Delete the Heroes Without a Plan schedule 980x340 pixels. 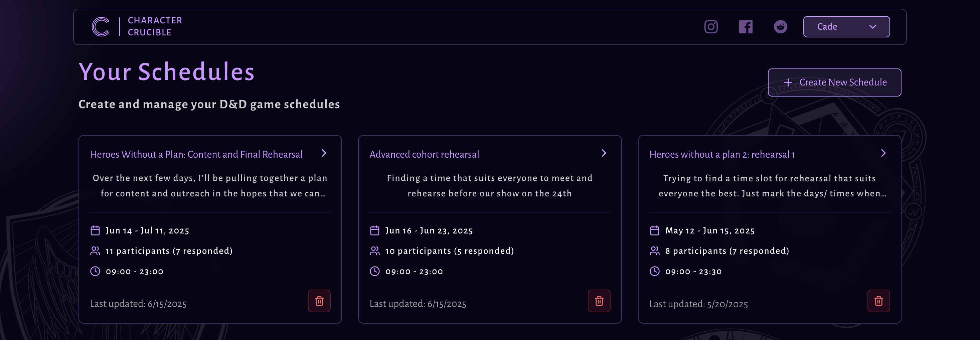[x=319, y=301]
